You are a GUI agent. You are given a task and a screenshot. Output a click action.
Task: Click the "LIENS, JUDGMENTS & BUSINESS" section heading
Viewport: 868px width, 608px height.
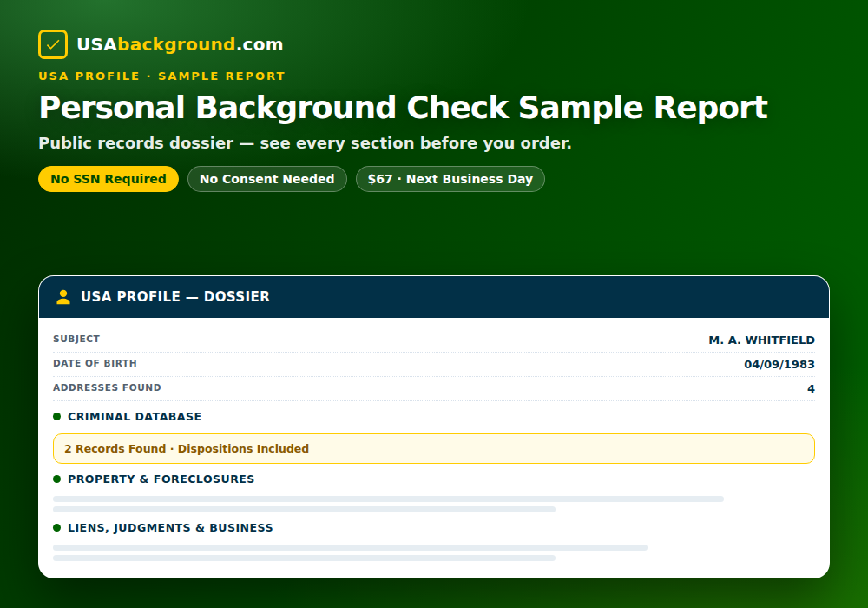point(170,528)
